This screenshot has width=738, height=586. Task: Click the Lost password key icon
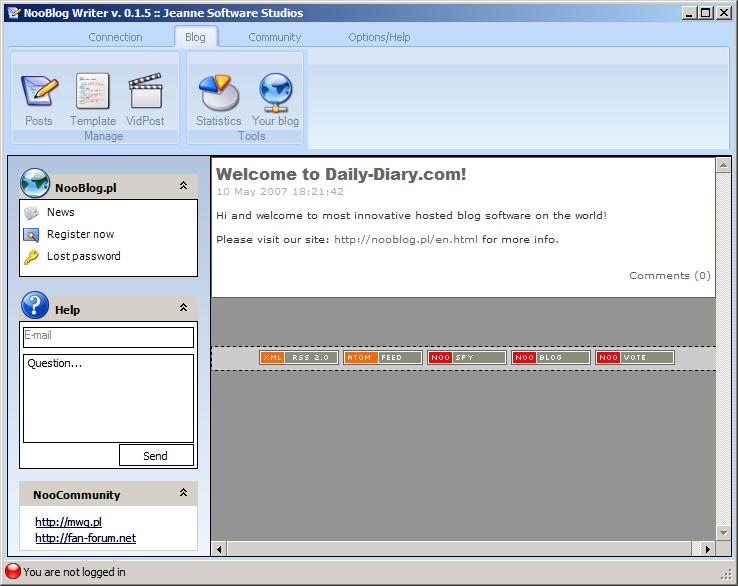click(32, 257)
